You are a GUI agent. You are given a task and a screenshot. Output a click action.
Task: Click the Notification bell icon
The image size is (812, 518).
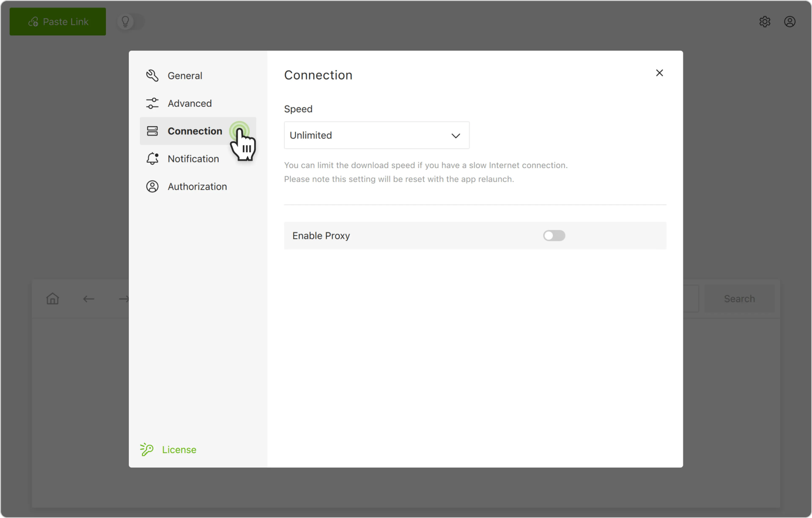(x=152, y=159)
